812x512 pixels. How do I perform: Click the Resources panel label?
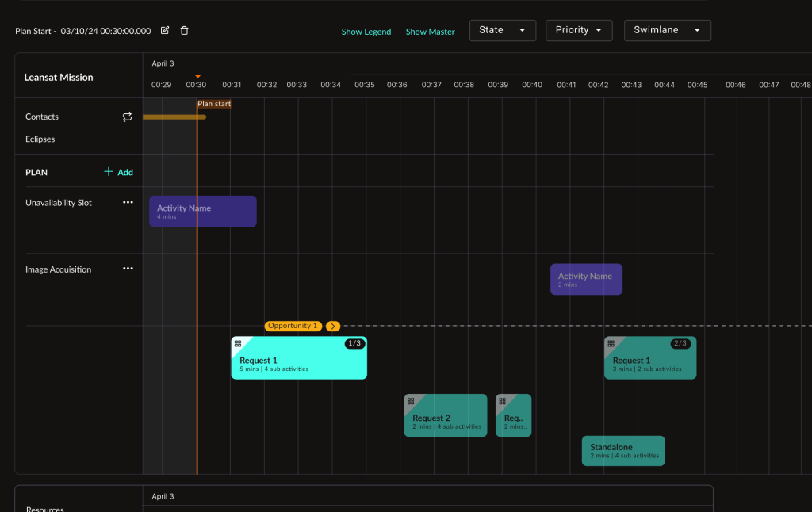pyautogui.click(x=45, y=508)
